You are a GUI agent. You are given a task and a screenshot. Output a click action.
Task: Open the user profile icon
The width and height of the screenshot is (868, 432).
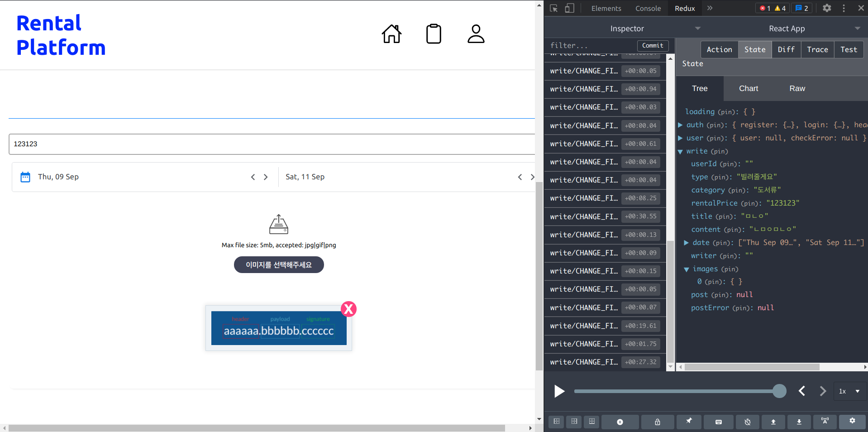tap(476, 34)
